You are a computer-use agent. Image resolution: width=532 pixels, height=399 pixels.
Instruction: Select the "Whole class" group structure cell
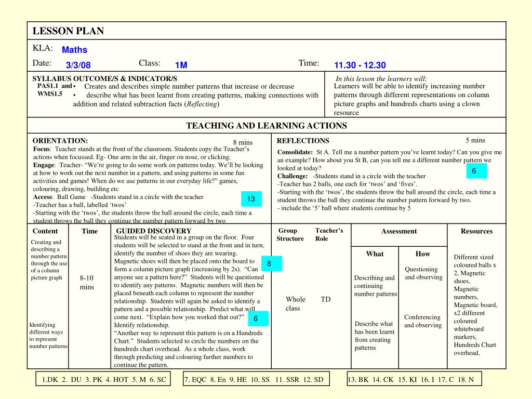pyautogui.click(x=295, y=303)
